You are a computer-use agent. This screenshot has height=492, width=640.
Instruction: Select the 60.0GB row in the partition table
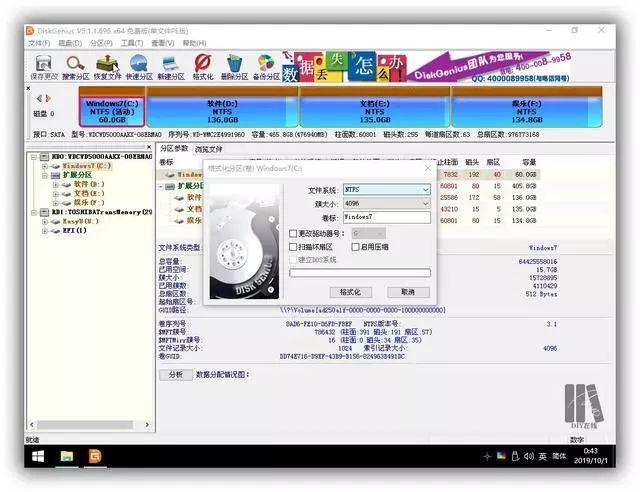[348, 175]
